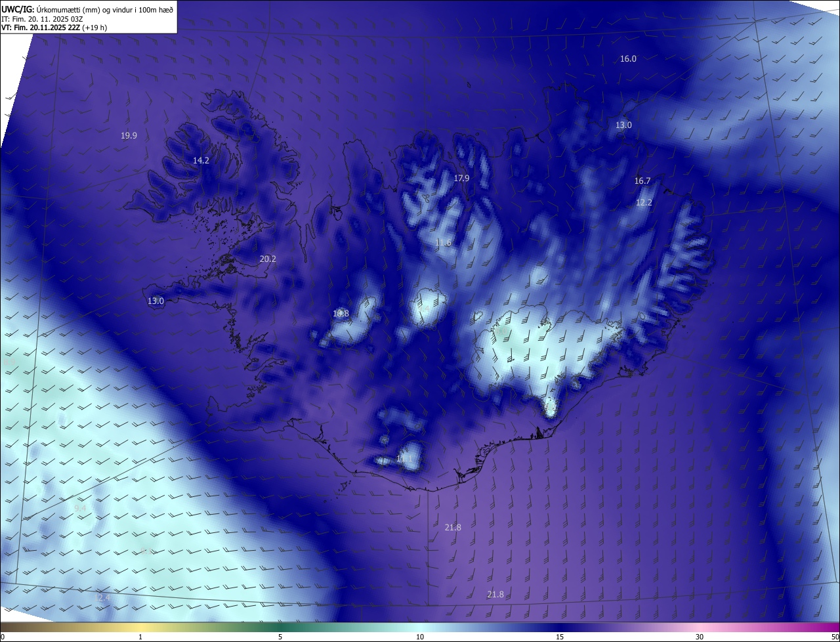Viewport: 840px width, 642px height.
Task: Click the 'IT: Fim. 20. 11. 2025 03Z' line
Action: point(42,18)
